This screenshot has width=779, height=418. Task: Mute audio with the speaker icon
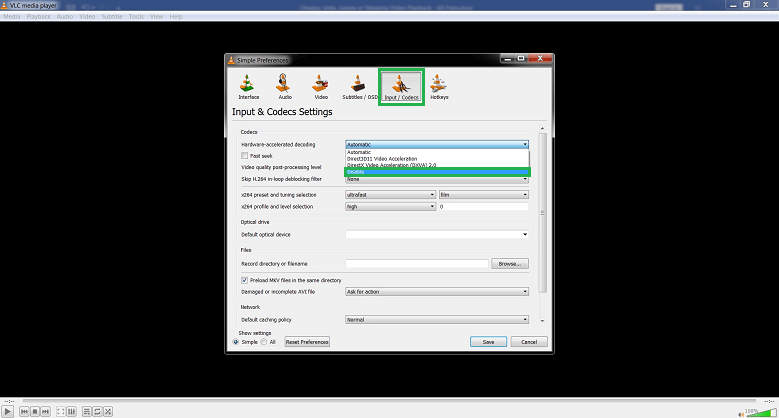(741, 414)
